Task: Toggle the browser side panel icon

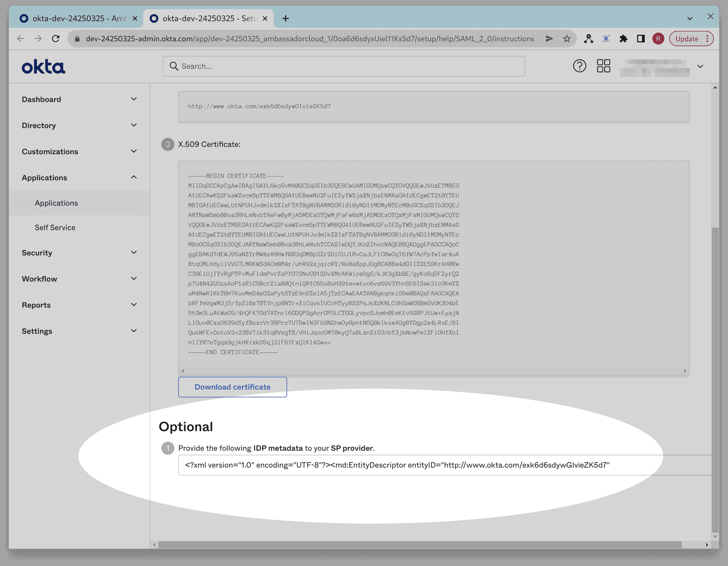Action: [641, 39]
